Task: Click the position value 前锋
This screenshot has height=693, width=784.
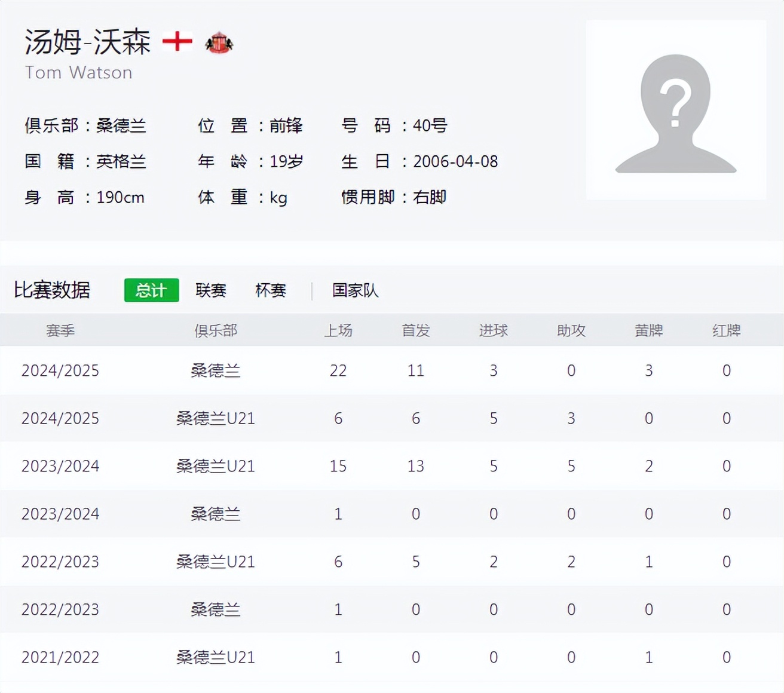Action: pos(286,125)
